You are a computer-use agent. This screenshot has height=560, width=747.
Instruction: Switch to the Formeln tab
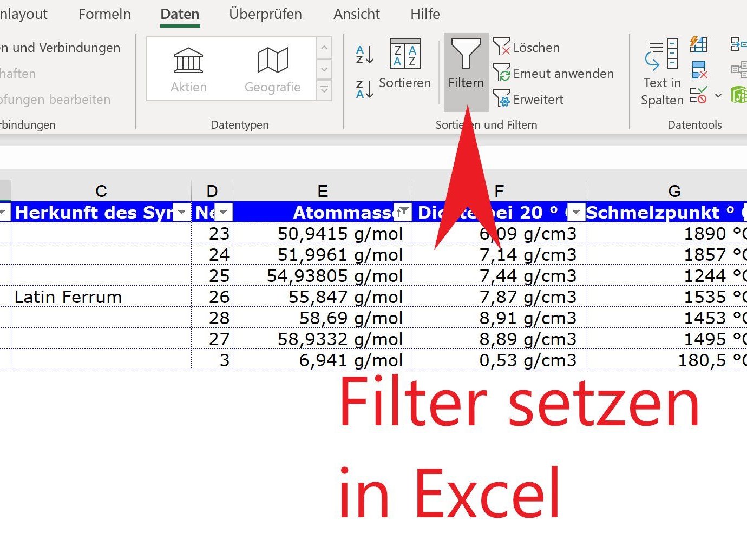coord(104,14)
